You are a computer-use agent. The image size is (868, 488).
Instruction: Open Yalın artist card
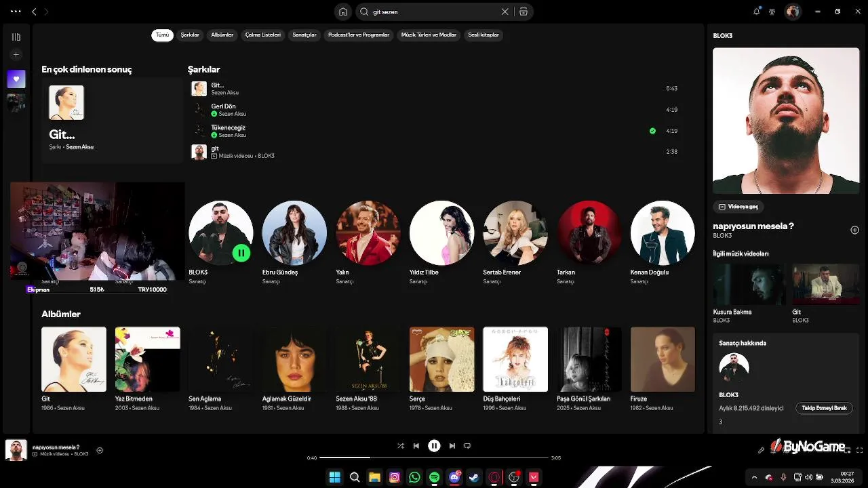[368, 242]
